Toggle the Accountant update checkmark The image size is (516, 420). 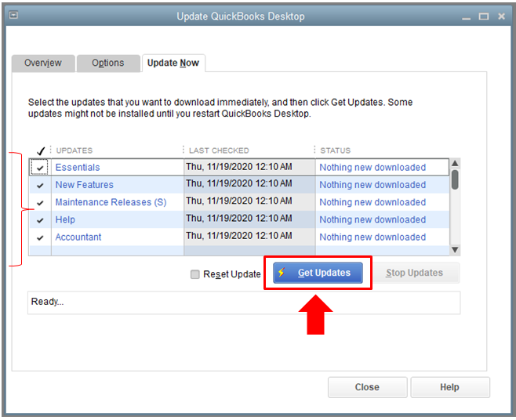(x=40, y=237)
